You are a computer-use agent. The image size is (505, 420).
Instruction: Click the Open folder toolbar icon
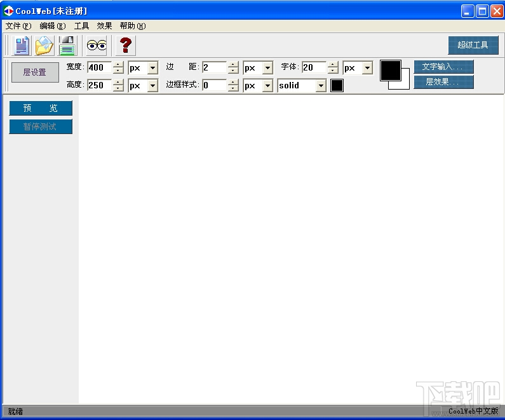44,45
